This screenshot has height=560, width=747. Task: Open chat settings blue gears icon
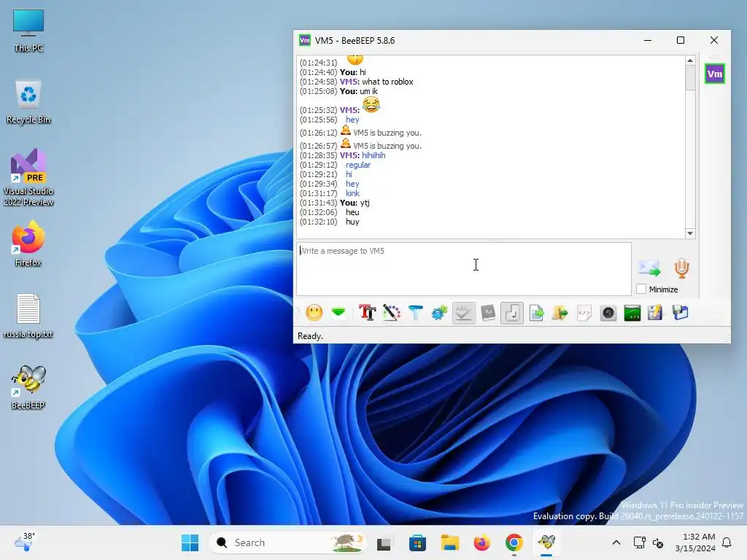click(439, 313)
